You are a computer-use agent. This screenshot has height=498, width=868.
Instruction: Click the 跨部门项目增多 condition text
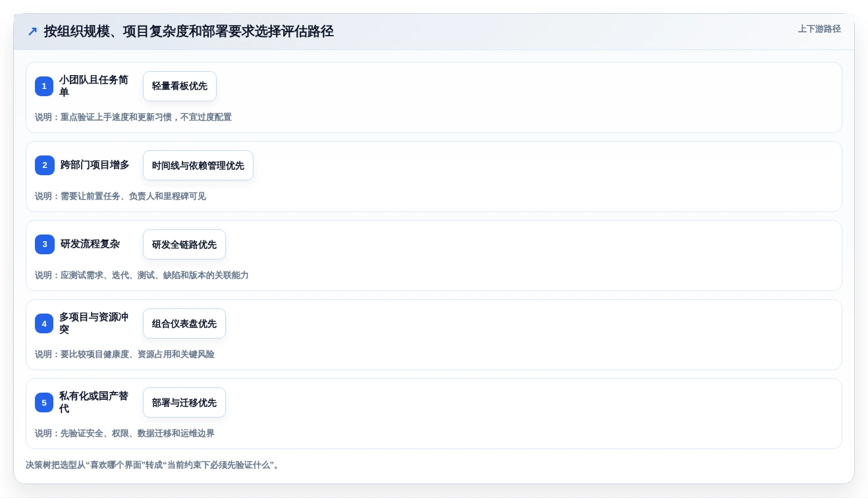95,165
